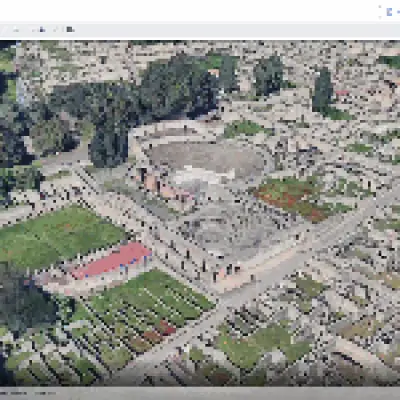Click the dark rectangular toolbar icon
400x400 pixels.
click(x=70, y=29)
